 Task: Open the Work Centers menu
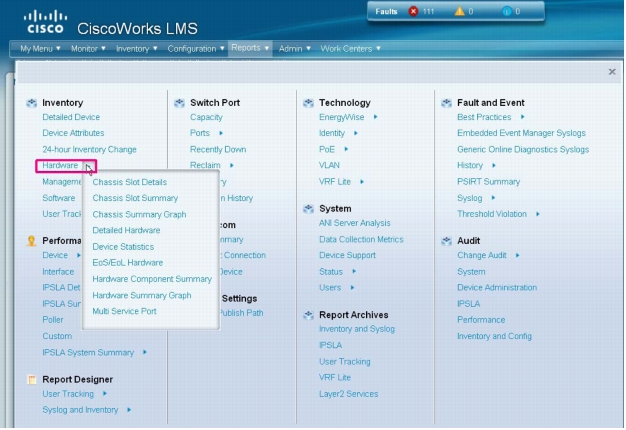click(x=350, y=49)
